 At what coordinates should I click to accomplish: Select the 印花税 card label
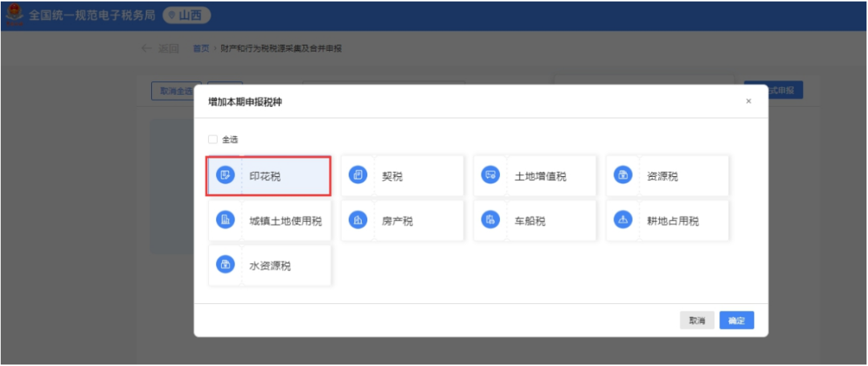coord(265,177)
